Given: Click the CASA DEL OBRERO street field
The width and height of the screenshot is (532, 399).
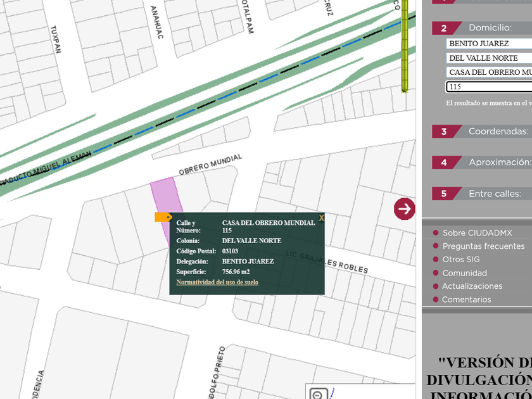Looking at the screenshot, I should tap(488, 72).
